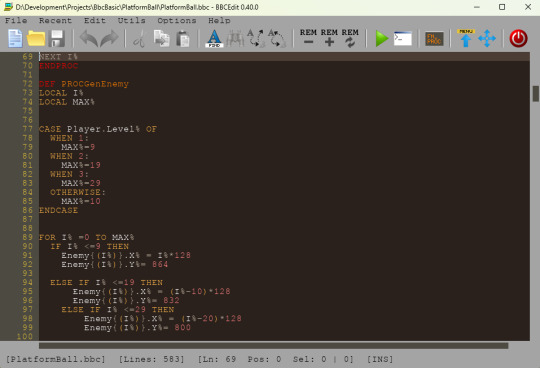The height and width of the screenshot is (368, 540).
Task: Click line number 100 in gutter
Action: 25,336
